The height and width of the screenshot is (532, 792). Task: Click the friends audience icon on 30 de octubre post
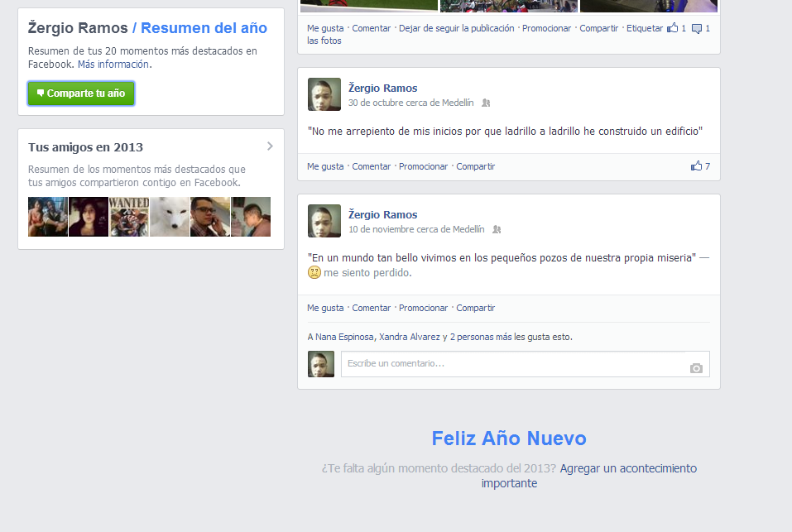tap(486, 103)
